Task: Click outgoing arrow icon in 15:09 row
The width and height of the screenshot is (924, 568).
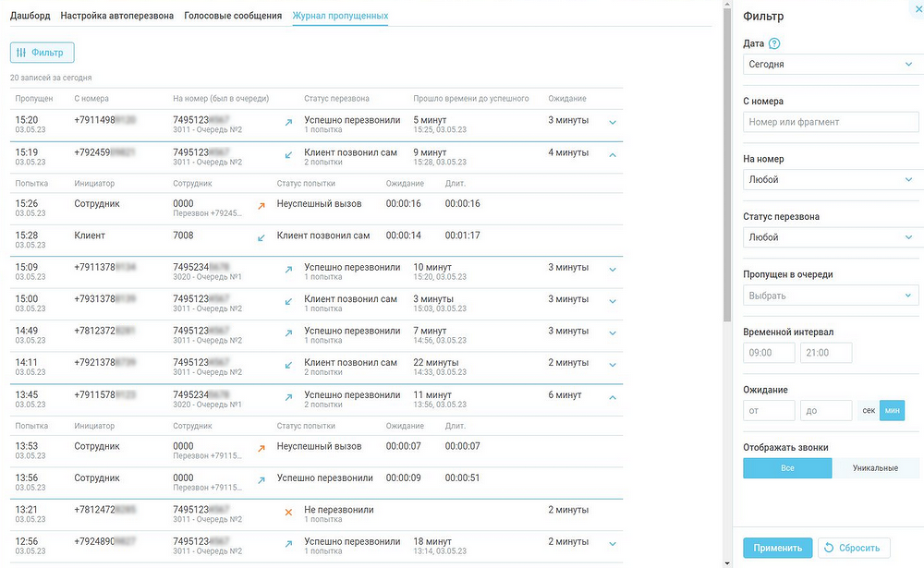Action: click(x=288, y=270)
